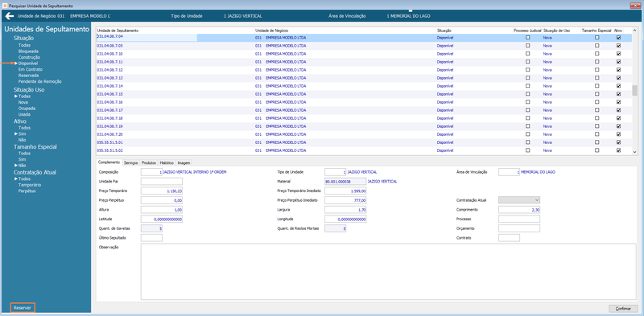Click the Confirmar button
The height and width of the screenshot is (316, 644).
click(623, 308)
